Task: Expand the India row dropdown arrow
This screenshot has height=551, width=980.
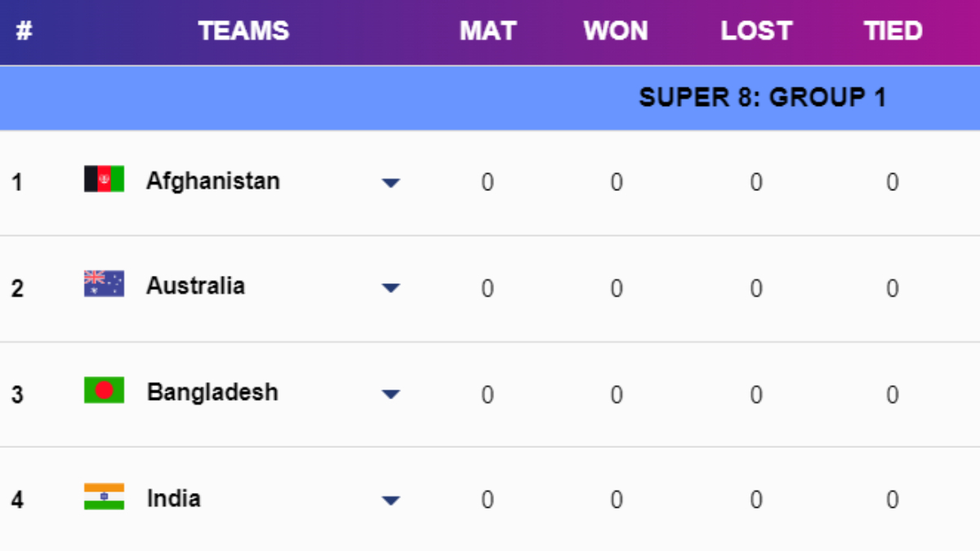Action: tap(390, 500)
